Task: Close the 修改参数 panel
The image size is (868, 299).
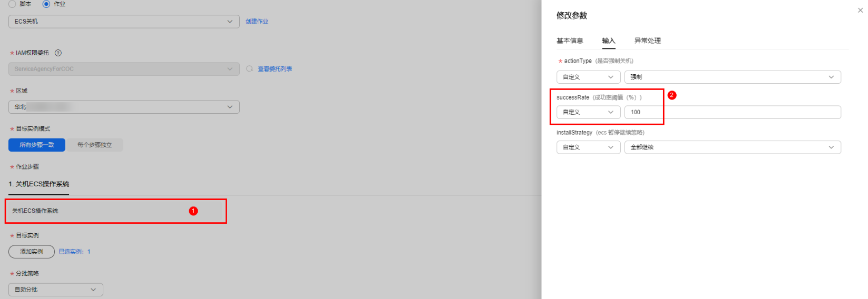Action: click(x=860, y=10)
